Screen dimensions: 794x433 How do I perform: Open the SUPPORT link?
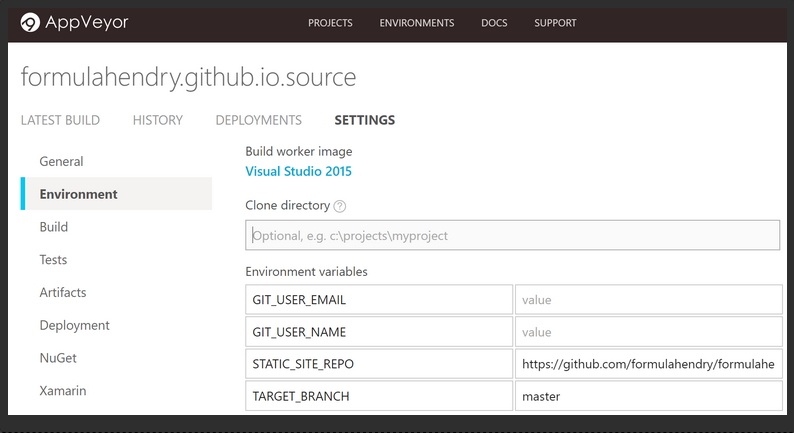[555, 23]
